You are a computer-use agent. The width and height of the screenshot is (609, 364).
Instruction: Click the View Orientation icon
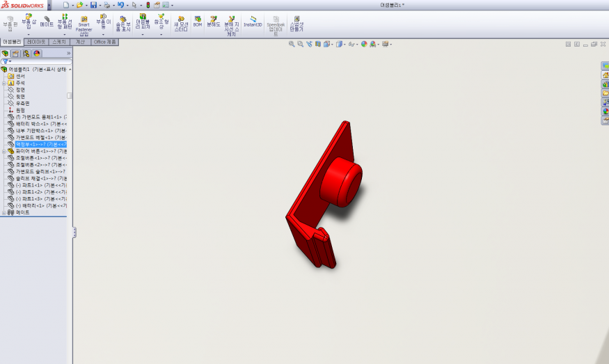pyautogui.click(x=326, y=44)
